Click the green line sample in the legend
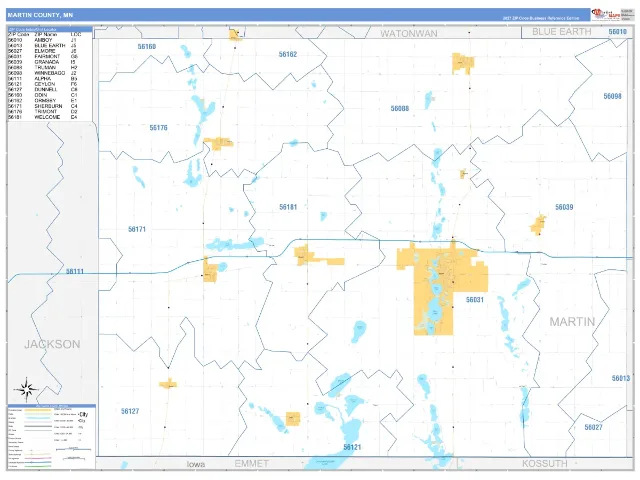Image resolution: width=640 pixels, height=480 pixels. pyautogui.click(x=38, y=466)
